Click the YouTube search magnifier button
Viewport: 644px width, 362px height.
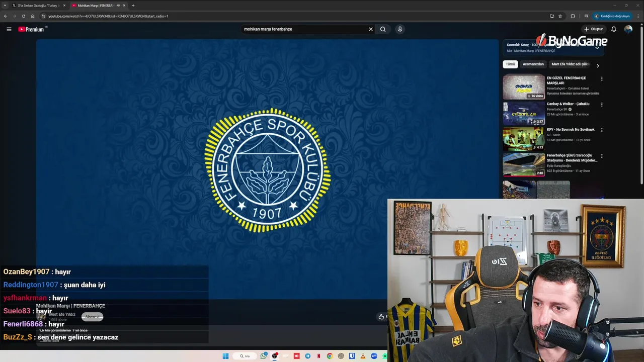tap(383, 29)
